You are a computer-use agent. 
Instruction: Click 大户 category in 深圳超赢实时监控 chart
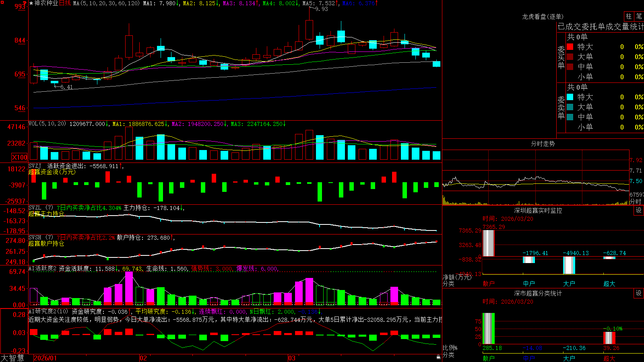point(569,284)
